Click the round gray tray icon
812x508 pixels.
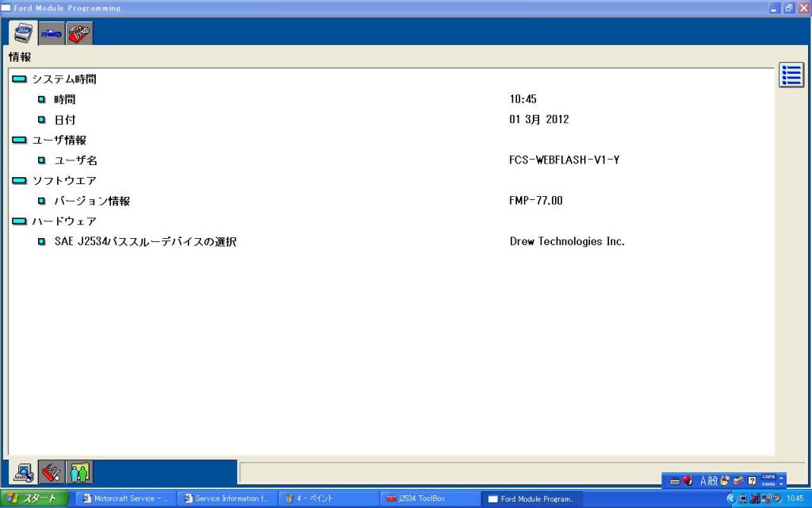(x=776, y=498)
